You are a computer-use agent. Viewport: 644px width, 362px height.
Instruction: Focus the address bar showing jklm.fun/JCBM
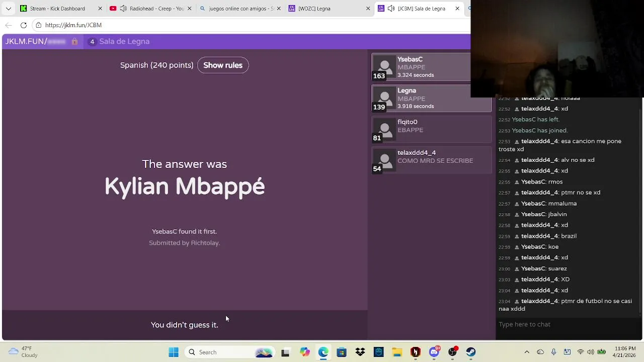252,25
